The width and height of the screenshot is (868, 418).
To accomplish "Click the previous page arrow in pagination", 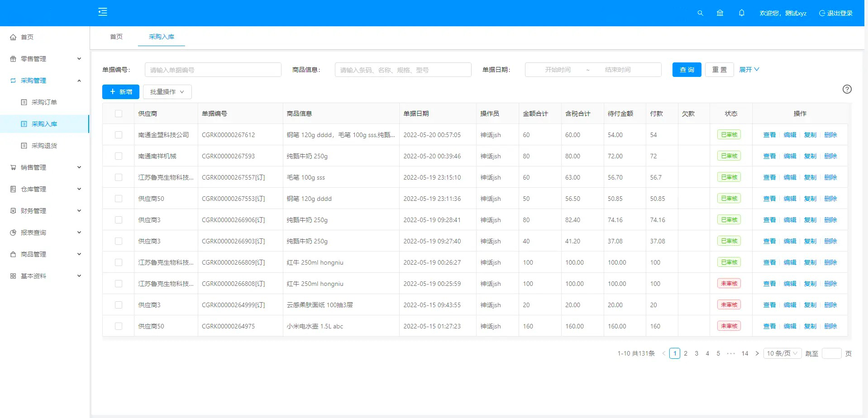I will (x=664, y=353).
